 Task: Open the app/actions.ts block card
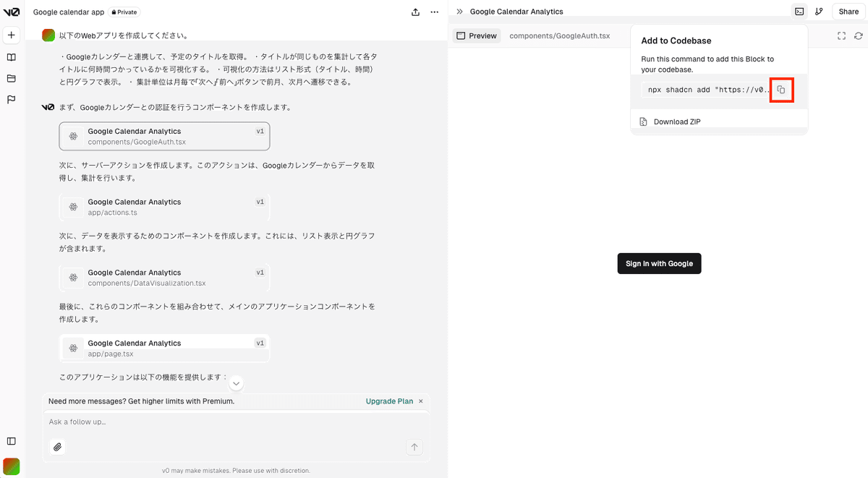[164, 207]
